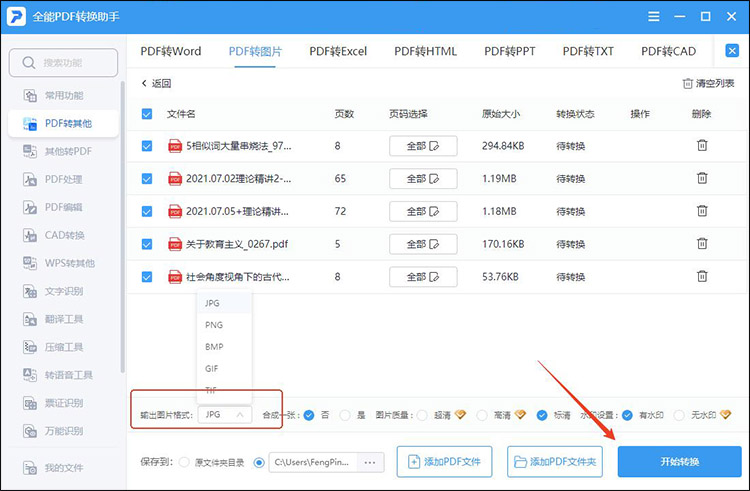
Task: Open 票证识别 in the sidebar
Action: (63, 403)
